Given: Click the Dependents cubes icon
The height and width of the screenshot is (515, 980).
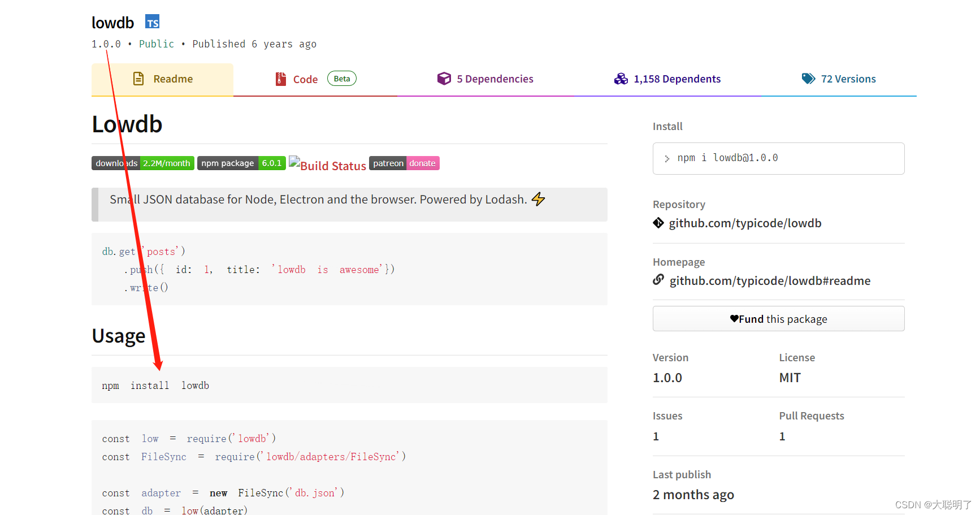Looking at the screenshot, I should pyautogui.click(x=621, y=79).
